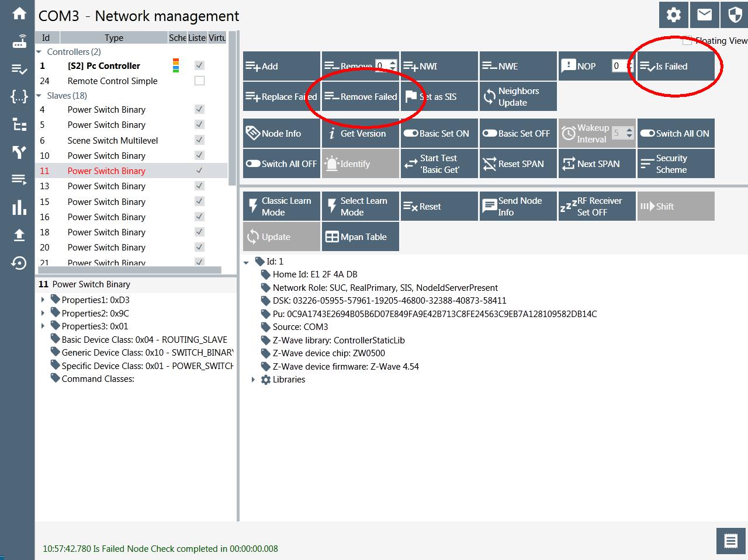Toggle listening checkbox for [S2] Pc Controller

click(199, 65)
